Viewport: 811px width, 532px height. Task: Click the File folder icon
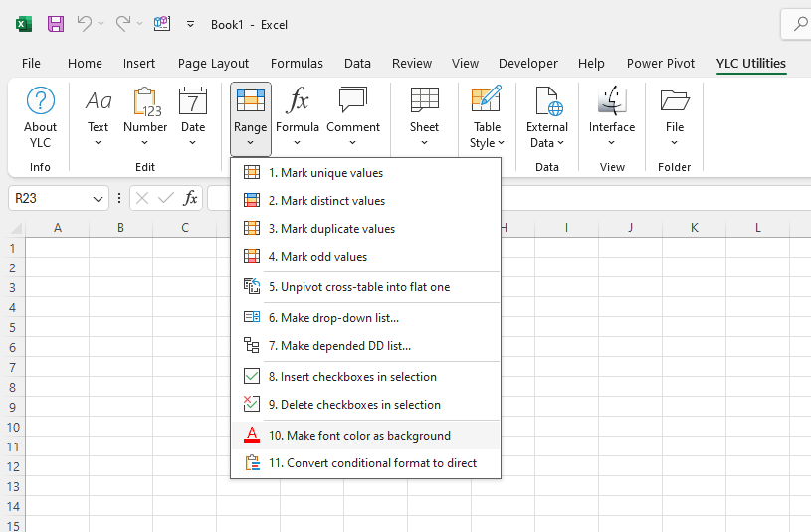[x=675, y=101]
